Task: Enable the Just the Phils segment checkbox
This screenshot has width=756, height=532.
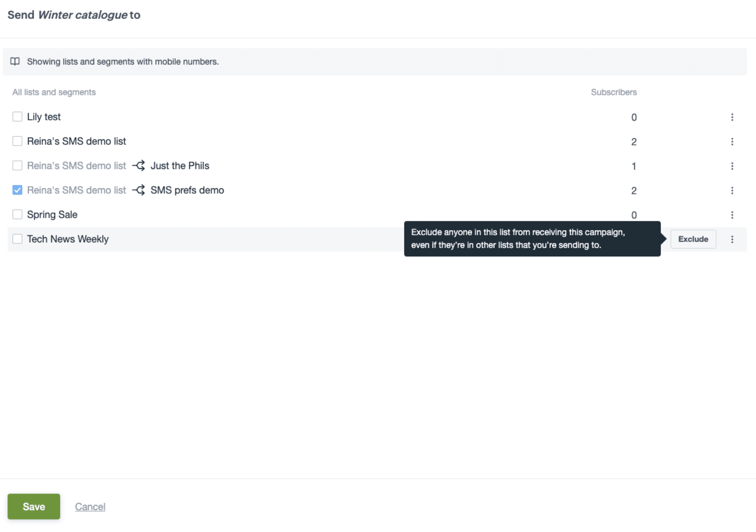Action: (17, 166)
